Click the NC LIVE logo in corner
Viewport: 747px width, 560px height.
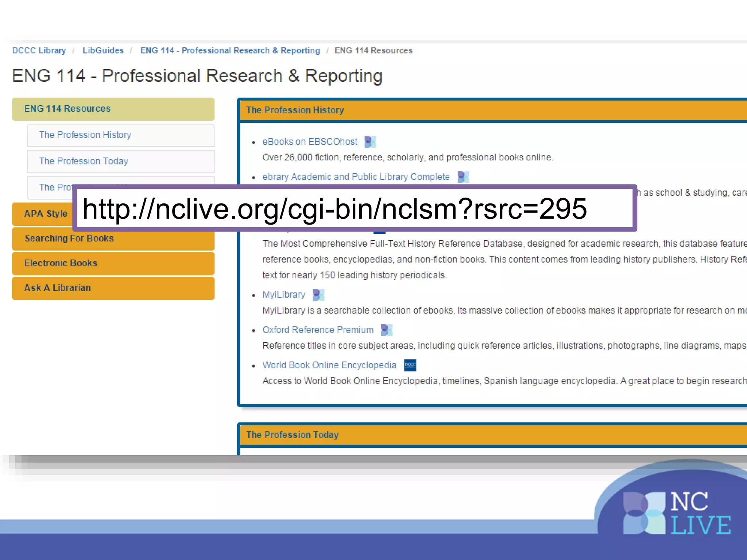pos(677,513)
